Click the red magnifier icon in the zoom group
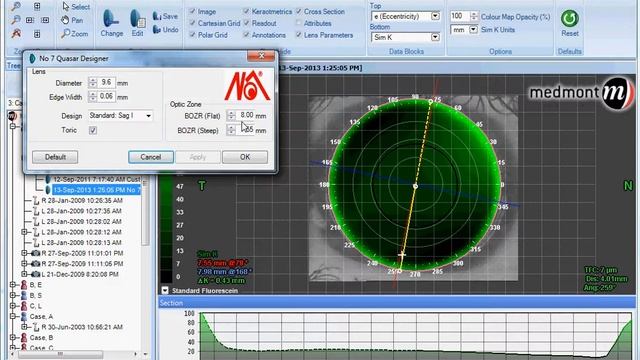The width and height of the screenshot is (640, 360). coord(16,33)
